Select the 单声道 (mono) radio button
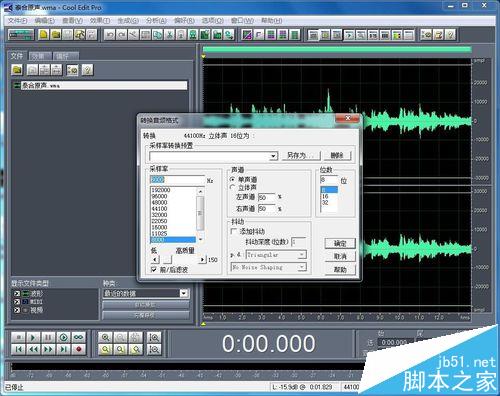 tap(233, 179)
